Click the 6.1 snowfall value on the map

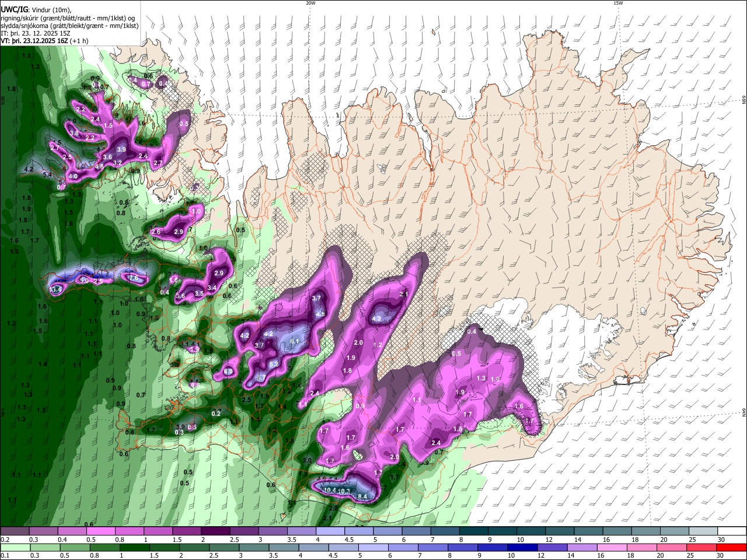(295, 341)
